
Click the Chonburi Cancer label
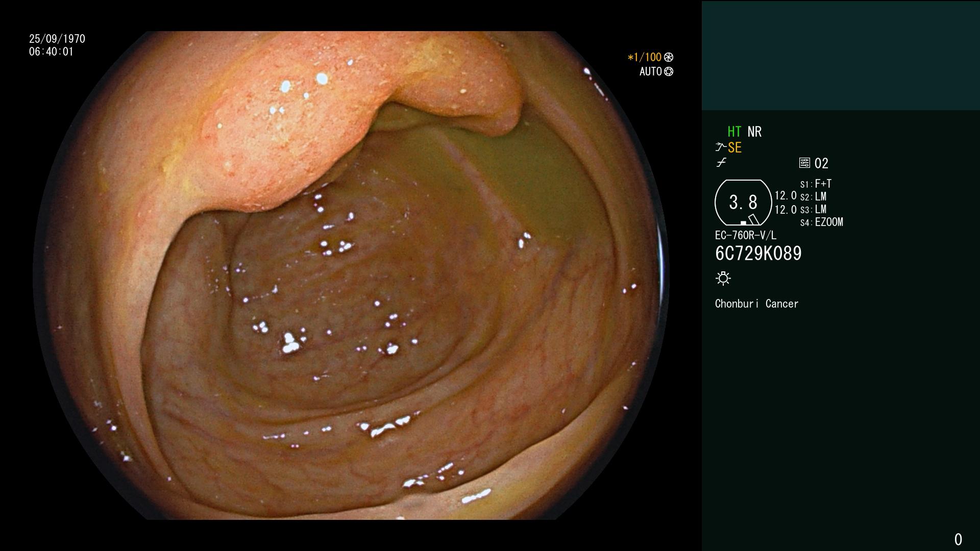(756, 304)
